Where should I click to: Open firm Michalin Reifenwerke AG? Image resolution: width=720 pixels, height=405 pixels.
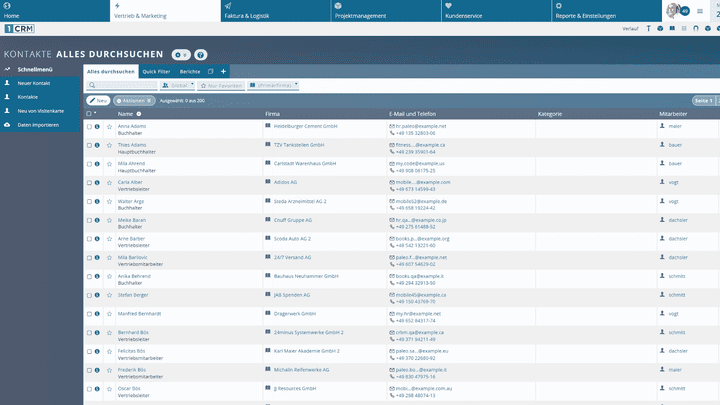[301, 370]
